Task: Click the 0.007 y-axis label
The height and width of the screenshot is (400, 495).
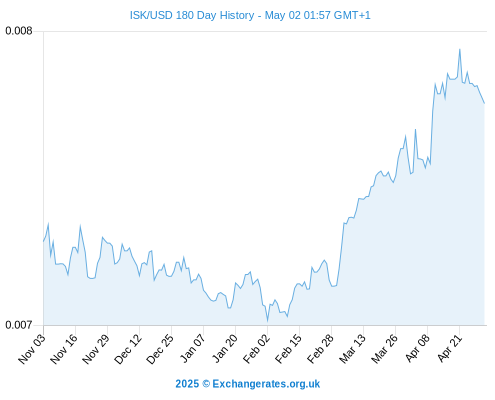Action: pyautogui.click(x=19, y=325)
